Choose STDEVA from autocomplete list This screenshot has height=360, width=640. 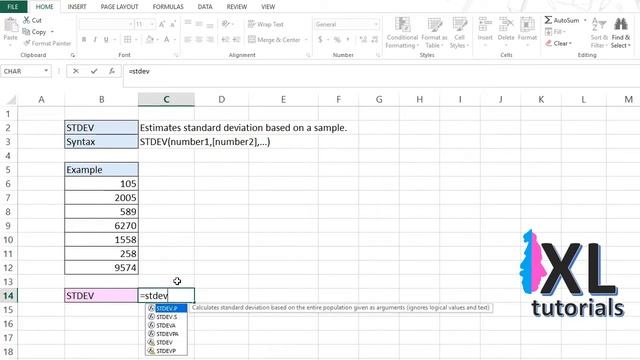[167, 325]
